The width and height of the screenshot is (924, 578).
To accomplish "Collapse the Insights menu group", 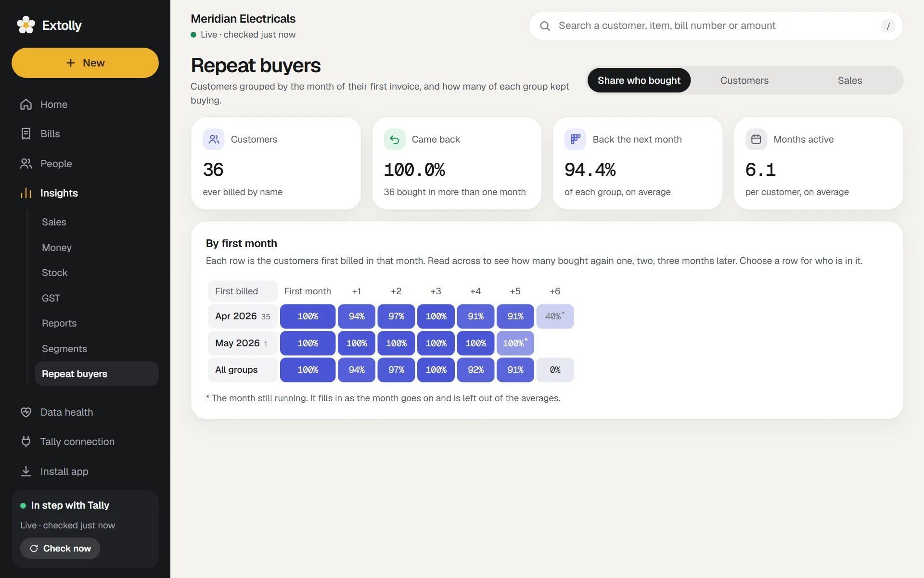I will 85,193.
